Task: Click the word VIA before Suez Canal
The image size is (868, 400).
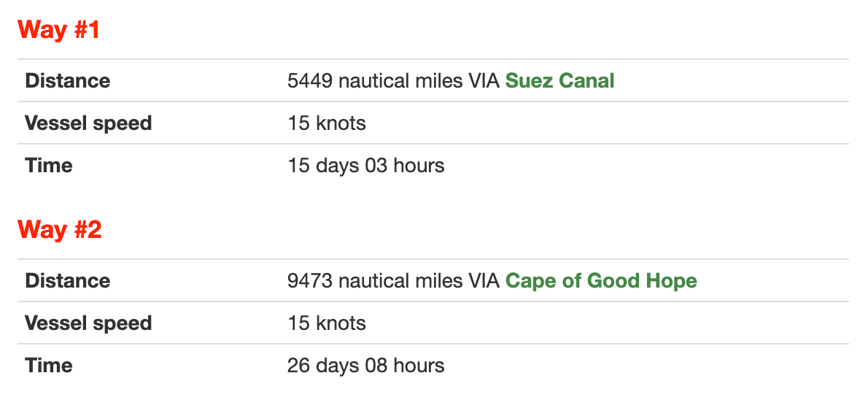Action: tap(484, 81)
